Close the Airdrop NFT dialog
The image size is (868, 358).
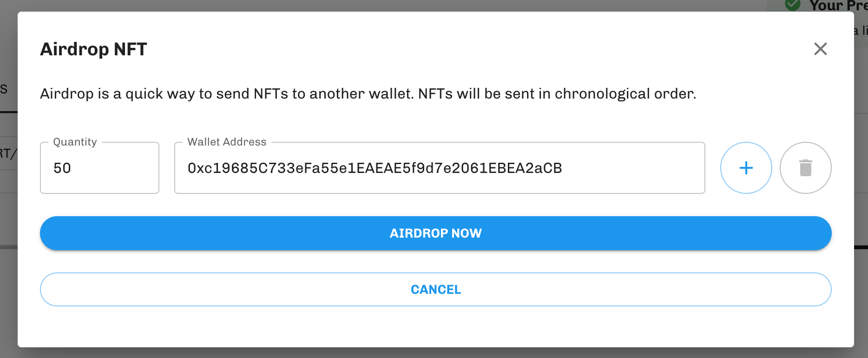tap(821, 49)
